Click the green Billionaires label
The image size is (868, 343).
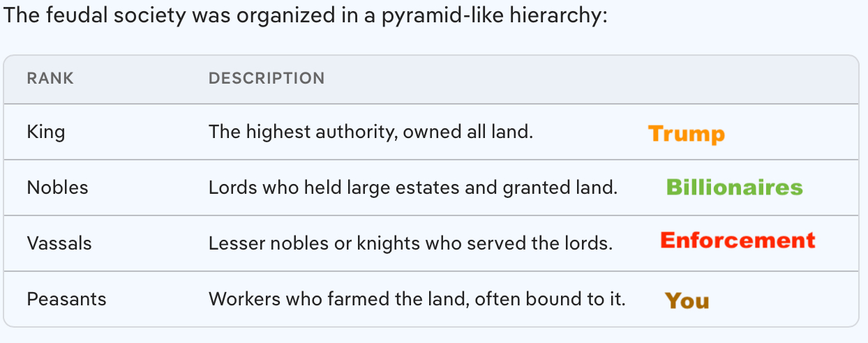click(x=734, y=188)
